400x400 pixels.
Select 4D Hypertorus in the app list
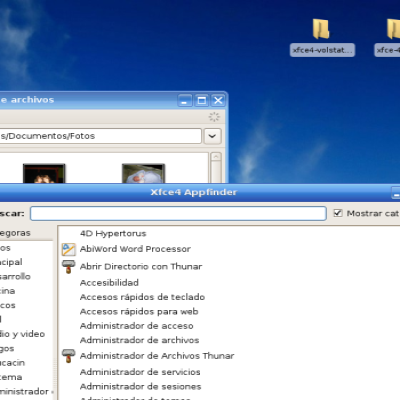113,233
